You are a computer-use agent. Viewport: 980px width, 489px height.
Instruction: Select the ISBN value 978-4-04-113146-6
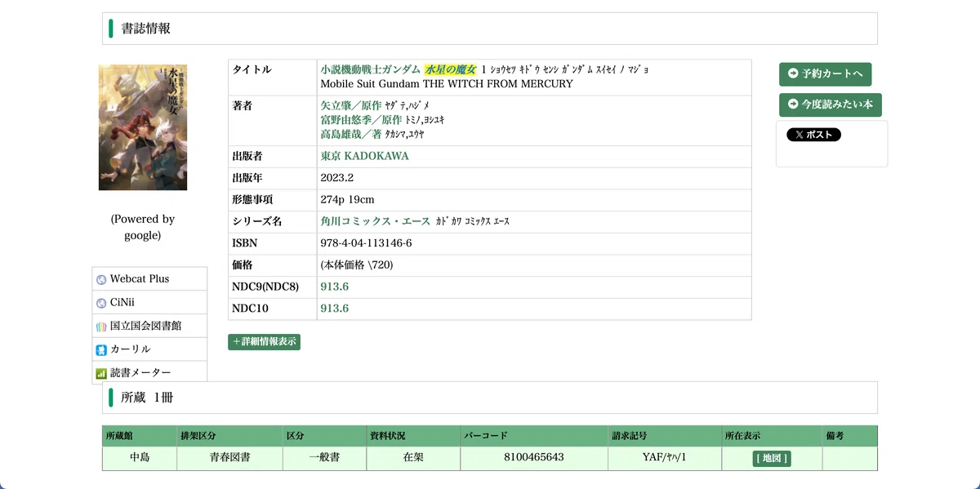[x=366, y=243]
